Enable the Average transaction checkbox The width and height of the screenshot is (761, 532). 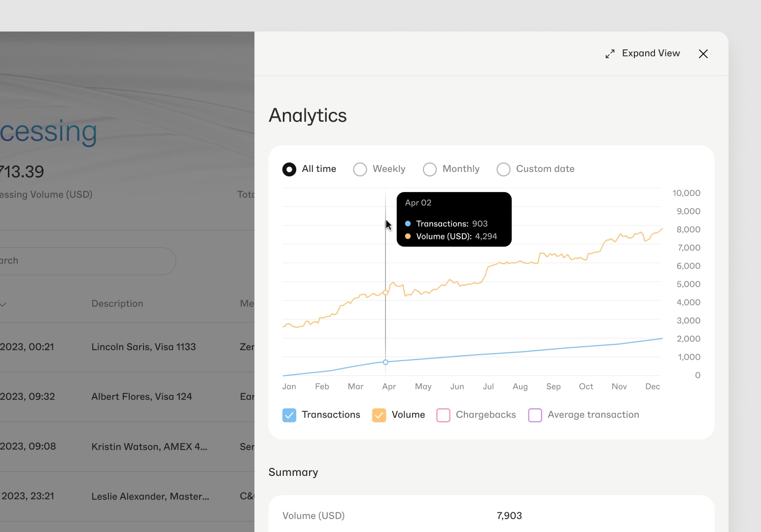535,415
